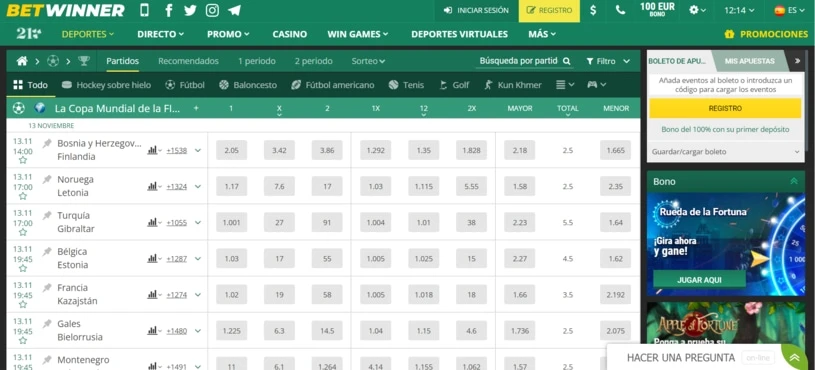
Task: Click the phone callback icon
Action: (x=620, y=10)
